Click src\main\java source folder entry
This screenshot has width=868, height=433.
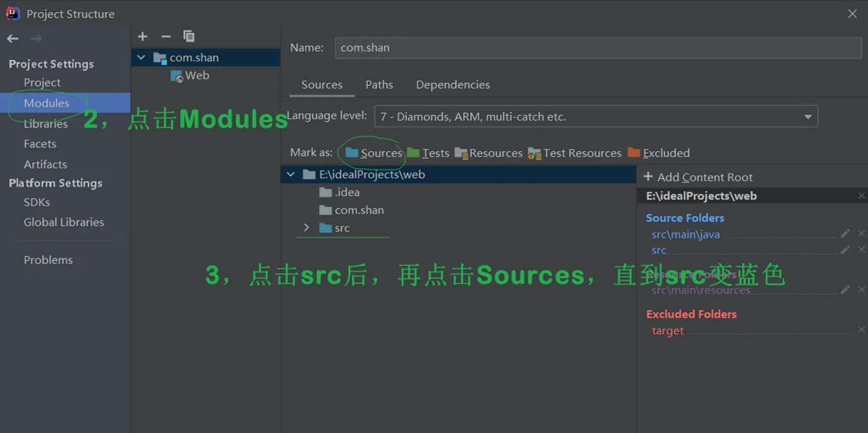pyautogui.click(x=685, y=235)
